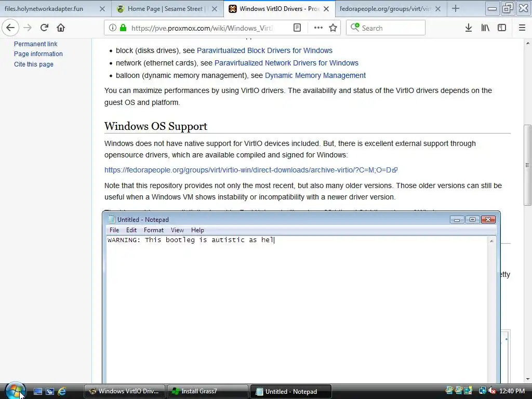
Task: Open the Permanent link sidebar link
Action: pyautogui.click(x=36, y=44)
